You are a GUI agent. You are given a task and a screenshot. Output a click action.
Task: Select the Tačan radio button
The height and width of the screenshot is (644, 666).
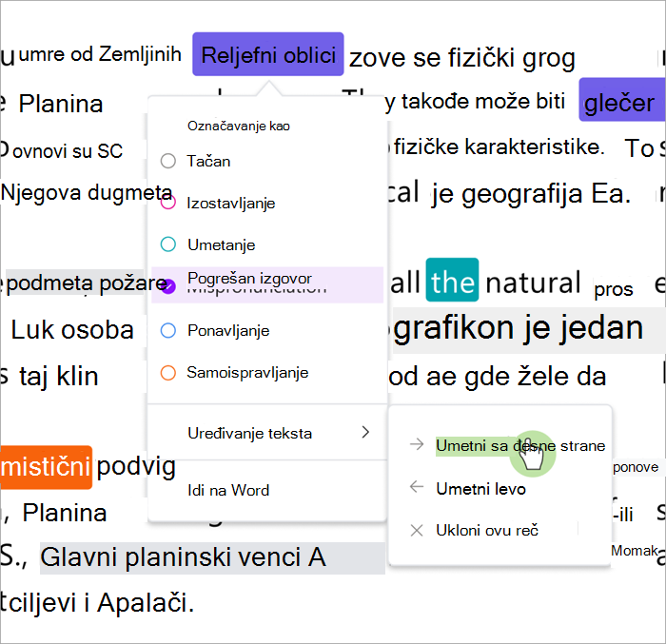click(x=168, y=161)
